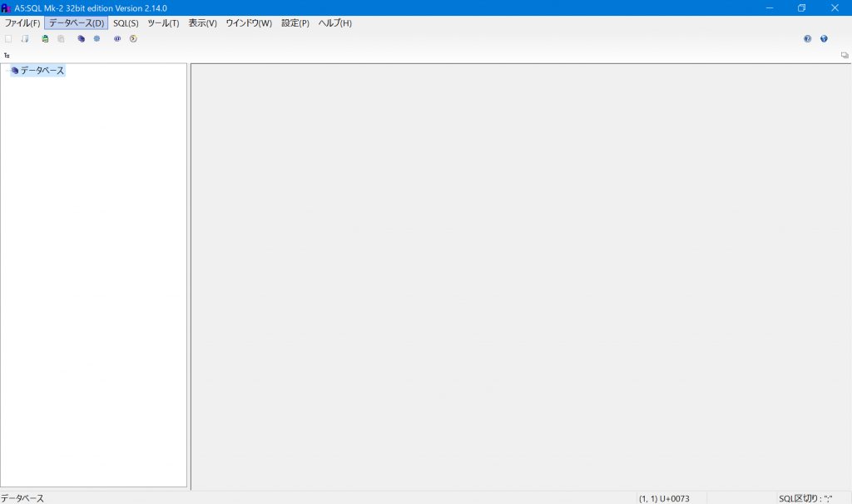Open the SQL(S) menu
The width and height of the screenshot is (852, 504).
click(x=126, y=22)
